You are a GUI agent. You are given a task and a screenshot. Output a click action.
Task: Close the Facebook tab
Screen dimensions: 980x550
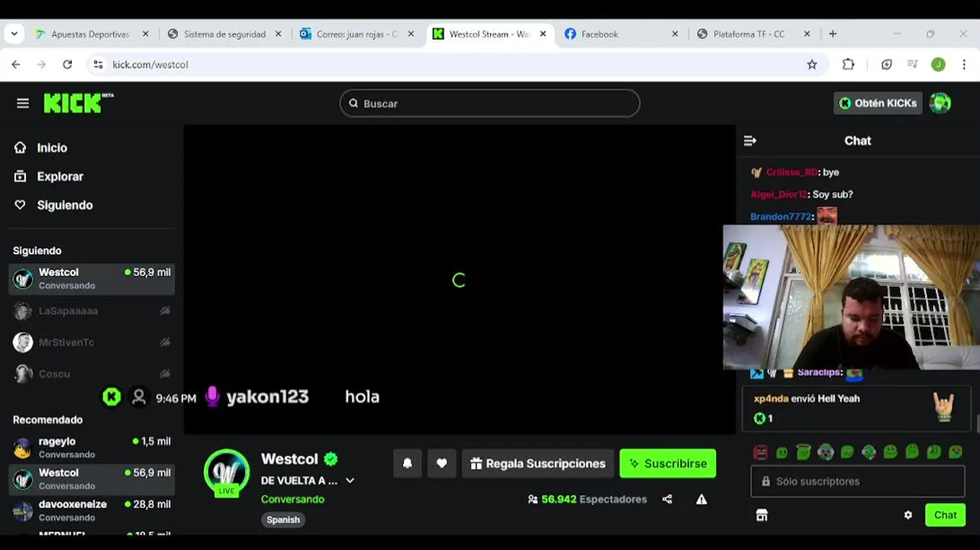(675, 34)
